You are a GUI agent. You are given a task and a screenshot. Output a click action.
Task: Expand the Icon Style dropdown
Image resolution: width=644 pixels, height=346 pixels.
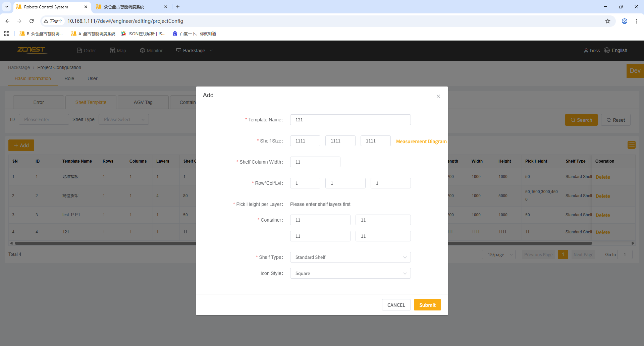[350, 273]
